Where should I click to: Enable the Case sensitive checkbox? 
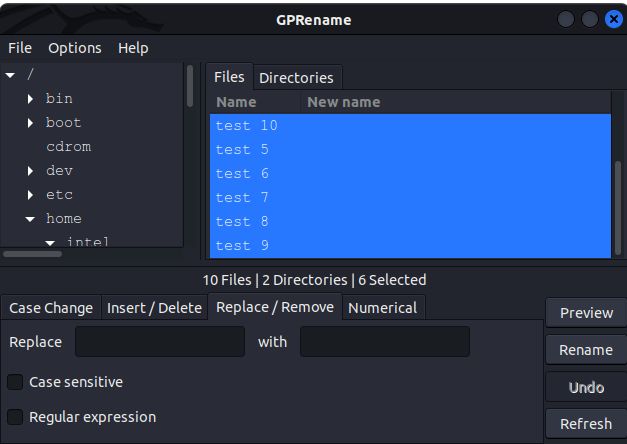(15, 382)
